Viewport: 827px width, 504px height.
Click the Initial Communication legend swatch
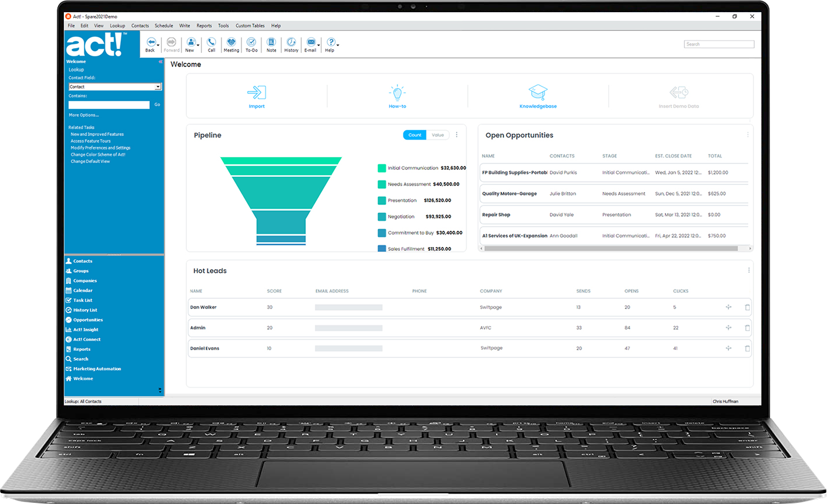382,168
